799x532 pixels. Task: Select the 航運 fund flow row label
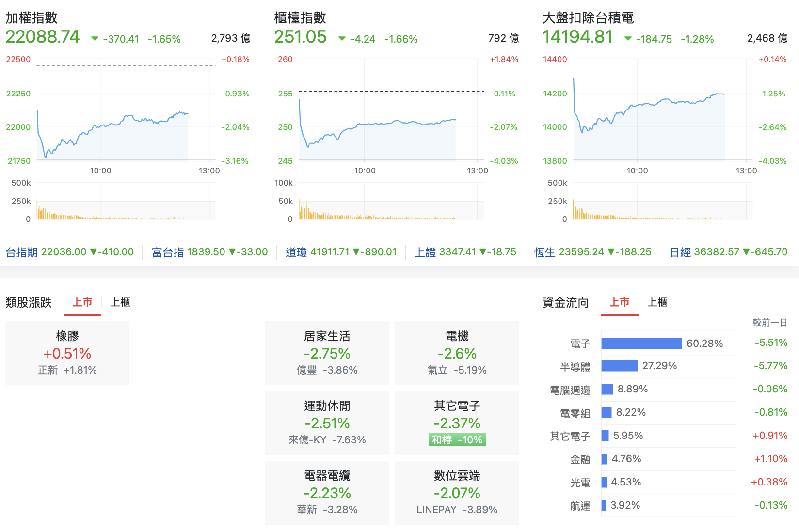(580, 506)
